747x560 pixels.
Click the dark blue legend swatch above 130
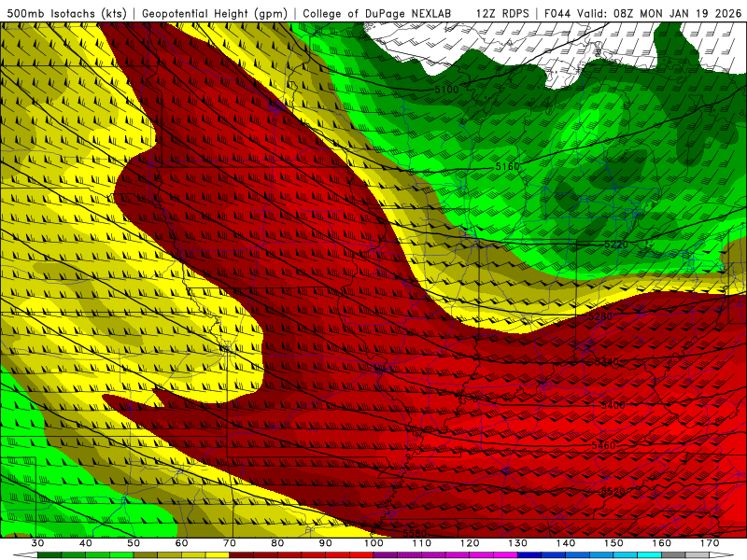[529, 555]
